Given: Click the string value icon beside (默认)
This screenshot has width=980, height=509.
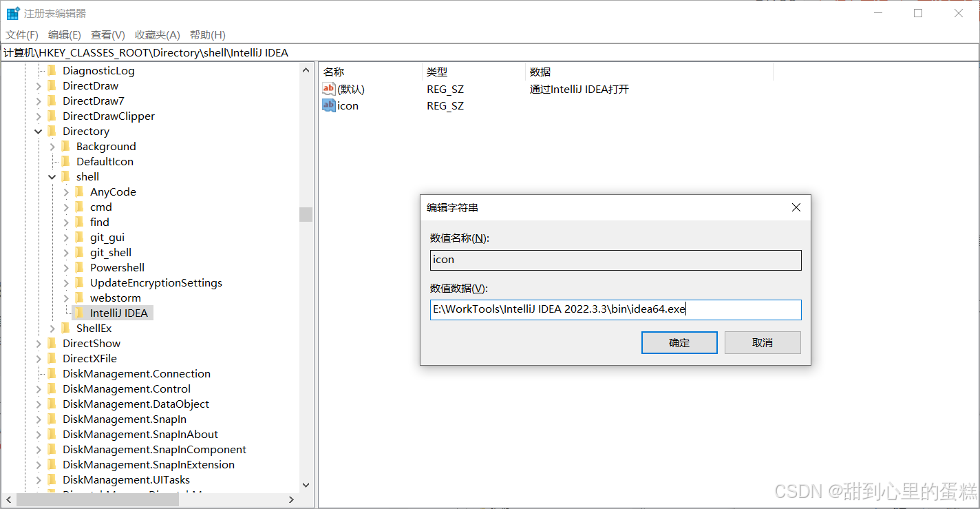Looking at the screenshot, I should point(329,89).
